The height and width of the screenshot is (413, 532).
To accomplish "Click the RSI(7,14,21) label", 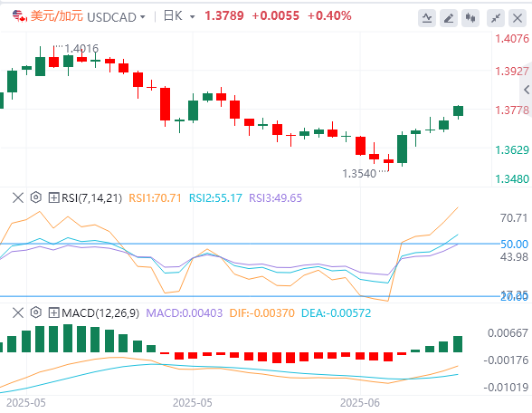I will click(91, 198).
